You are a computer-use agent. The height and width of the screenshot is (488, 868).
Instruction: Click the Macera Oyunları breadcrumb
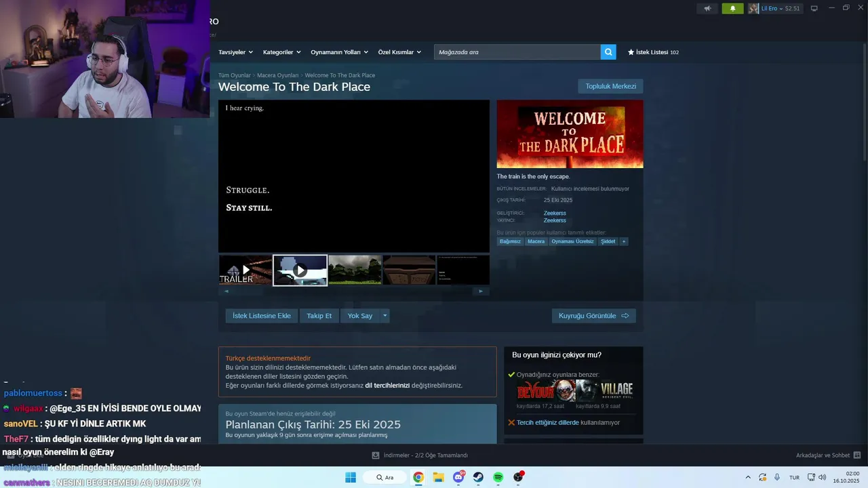point(277,75)
